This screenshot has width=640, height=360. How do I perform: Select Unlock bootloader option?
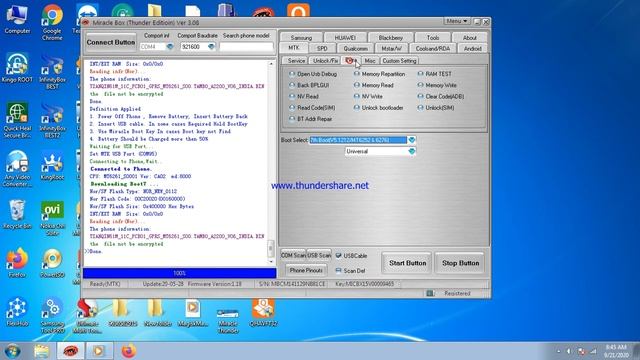click(x=379, y=108)
